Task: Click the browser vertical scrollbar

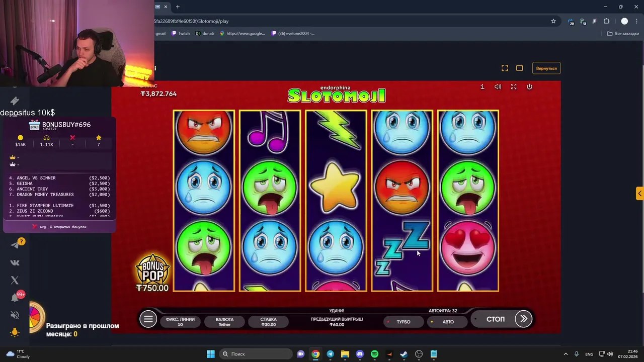Action: pos(642,166)
